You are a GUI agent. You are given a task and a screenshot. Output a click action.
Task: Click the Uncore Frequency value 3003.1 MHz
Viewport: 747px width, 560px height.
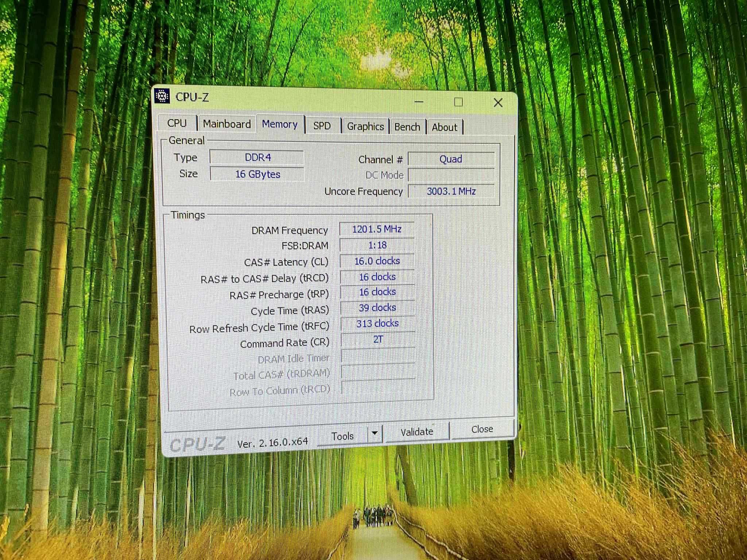(x=451, y=191)
